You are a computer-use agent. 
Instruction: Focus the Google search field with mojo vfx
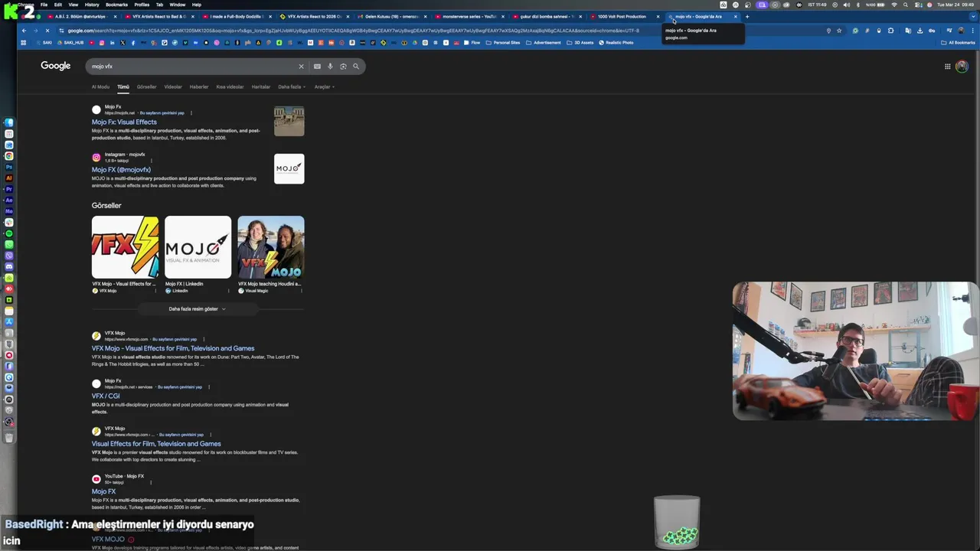191,67
